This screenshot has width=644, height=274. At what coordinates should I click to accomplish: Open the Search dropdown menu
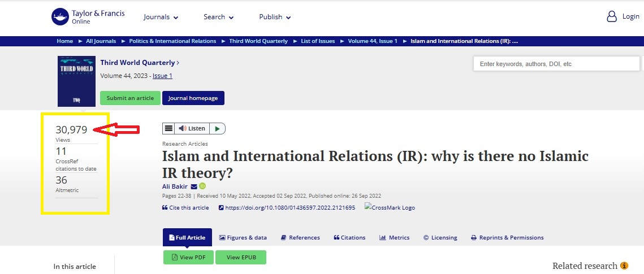218,17
